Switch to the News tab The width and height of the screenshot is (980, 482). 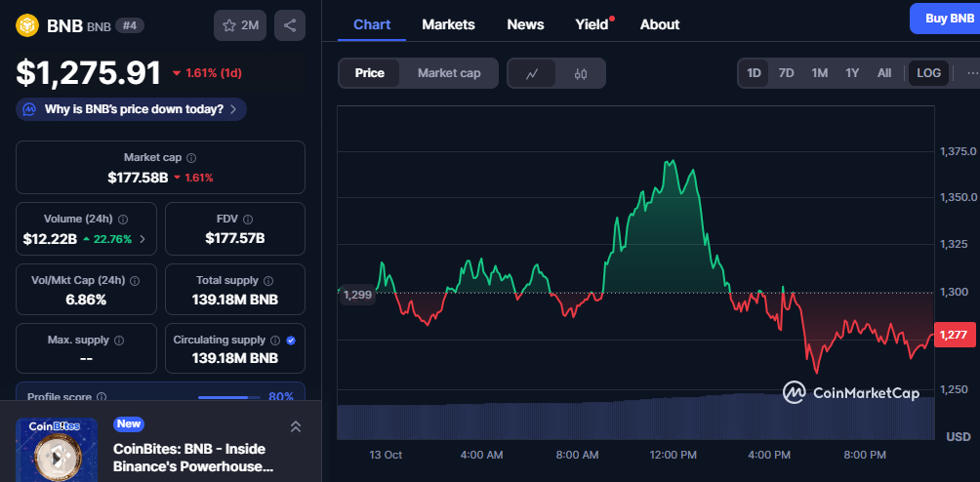click(x=525, y=24)
